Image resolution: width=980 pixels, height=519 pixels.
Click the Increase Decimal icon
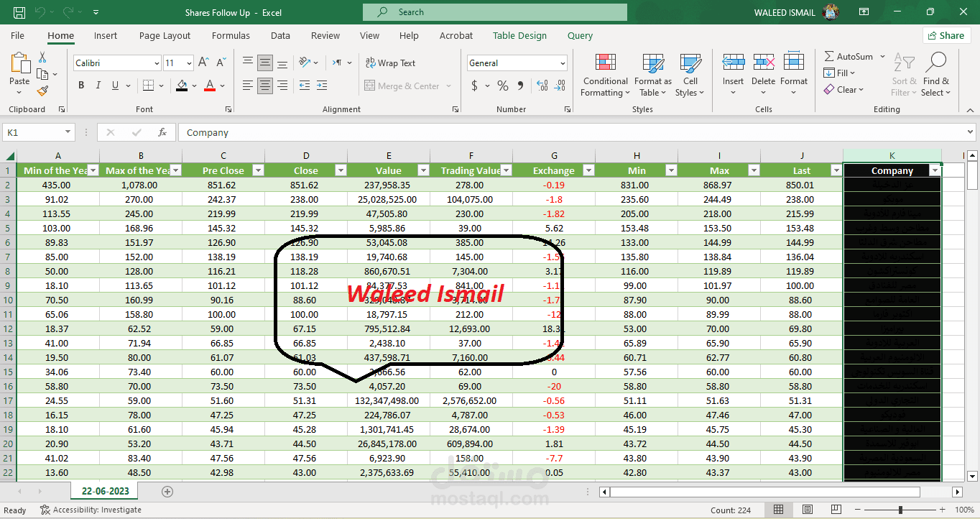click(541, 86)
